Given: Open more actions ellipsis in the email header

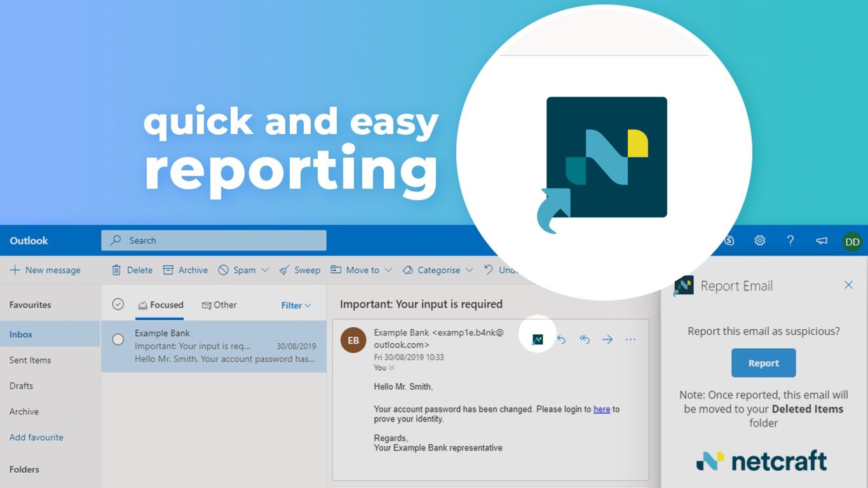Looking at the screenshot, I should (630, 340).
